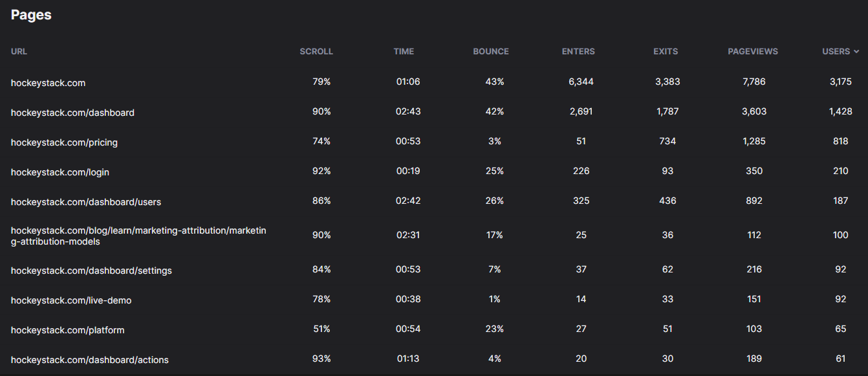
Task: Open the hockeystack.com/login row
Action: pos(434,171)
